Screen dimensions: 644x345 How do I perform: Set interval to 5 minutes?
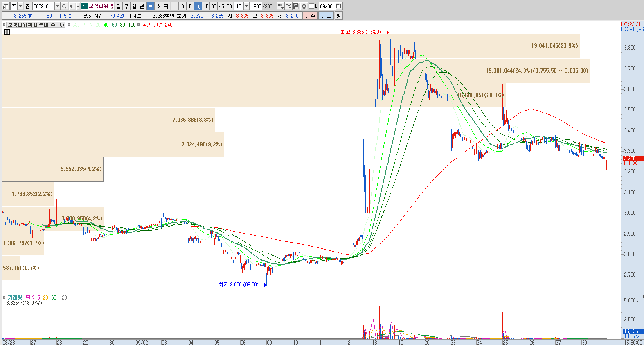190,6
